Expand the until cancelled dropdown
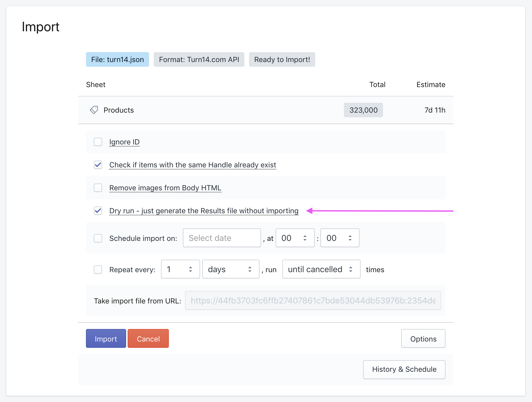Screen dimensions: 532x402 point(321,269)
